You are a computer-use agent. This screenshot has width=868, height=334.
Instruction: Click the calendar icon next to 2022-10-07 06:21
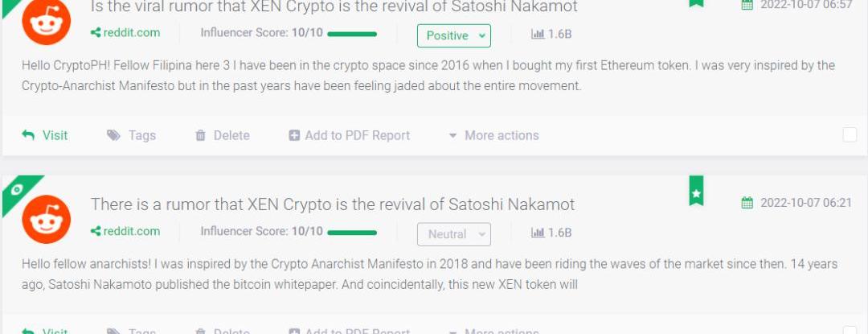tap(747, 203)
